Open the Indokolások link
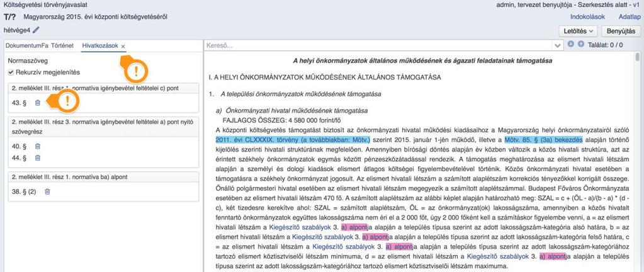This screenshot has width=644, height=272. point(587,17)
